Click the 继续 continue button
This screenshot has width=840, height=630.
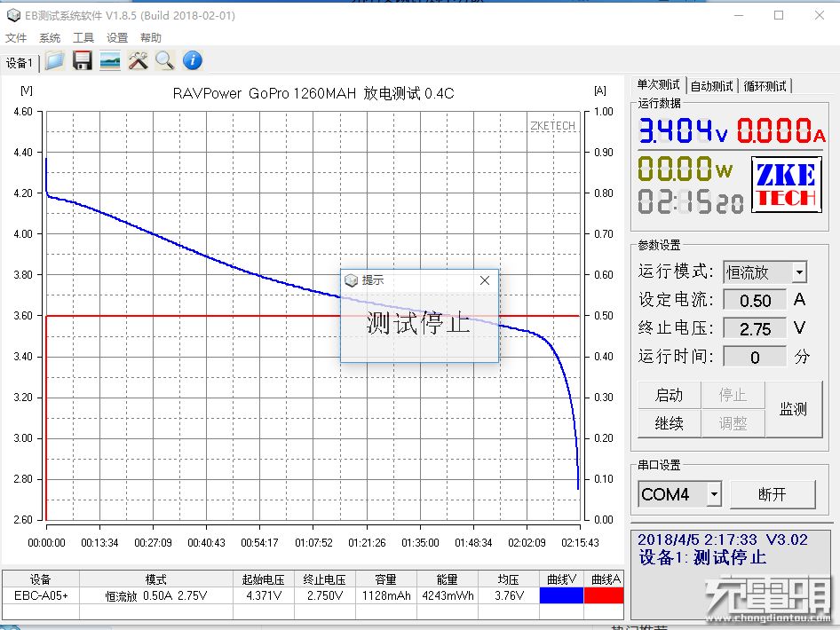pyautogui.click(x=670, y=424)
